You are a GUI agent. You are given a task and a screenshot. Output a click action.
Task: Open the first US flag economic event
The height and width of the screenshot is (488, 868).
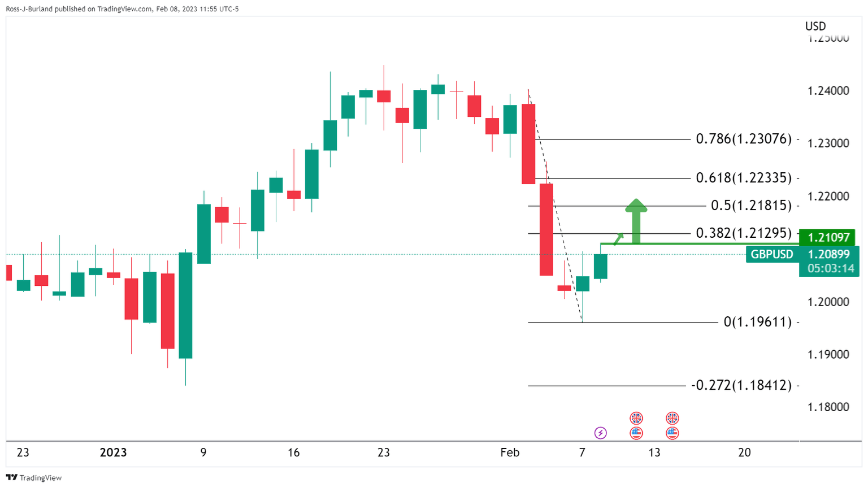[x=636, y=433]
